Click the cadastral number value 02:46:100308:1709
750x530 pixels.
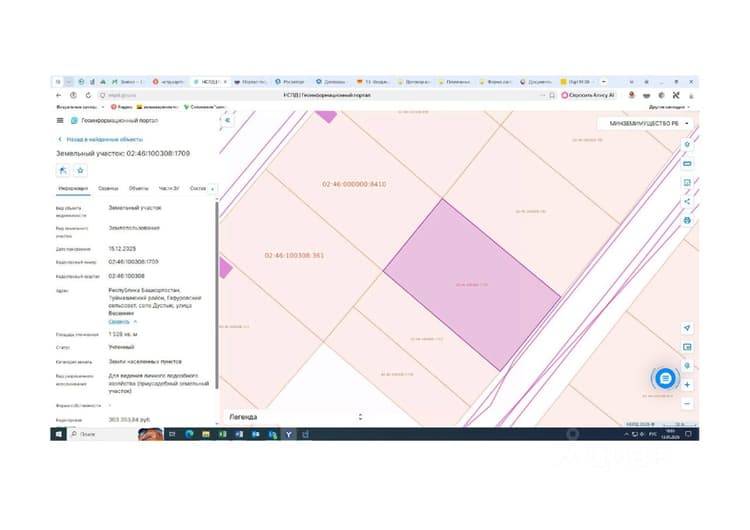coord(133,262)
